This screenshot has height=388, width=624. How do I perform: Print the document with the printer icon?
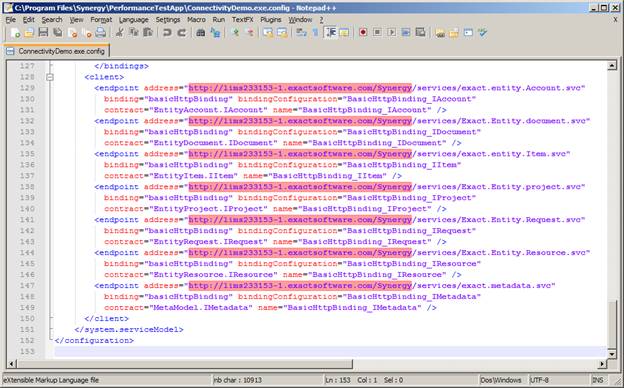click(101, 33)
